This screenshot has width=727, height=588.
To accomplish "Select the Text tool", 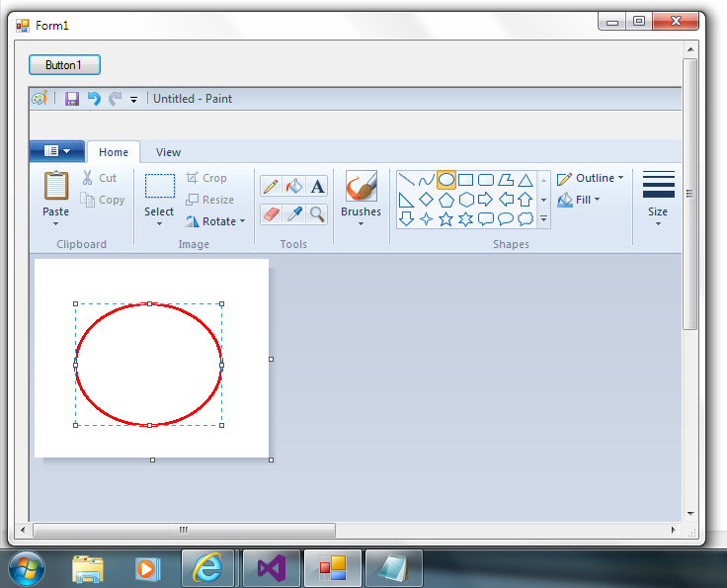I will coord(317,186).
